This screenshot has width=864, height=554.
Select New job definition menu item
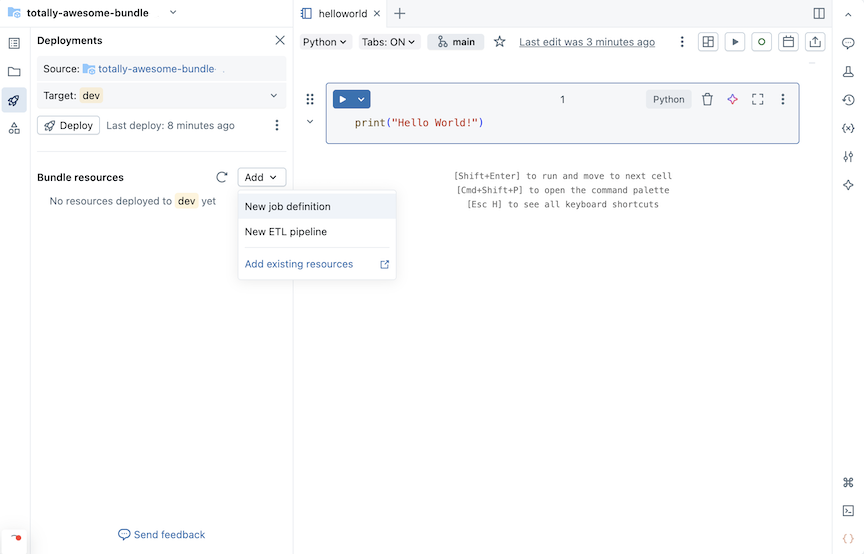pos(288,207)
